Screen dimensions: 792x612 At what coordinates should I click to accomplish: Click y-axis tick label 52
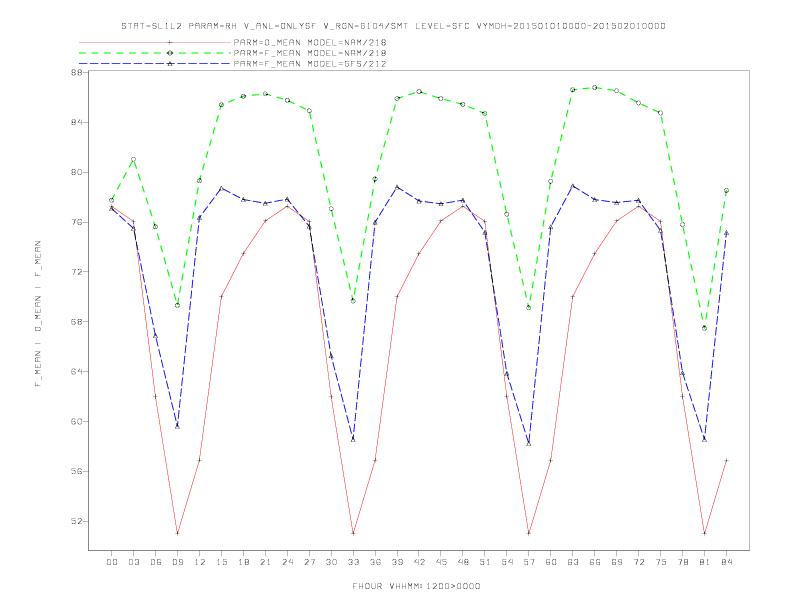77,521
